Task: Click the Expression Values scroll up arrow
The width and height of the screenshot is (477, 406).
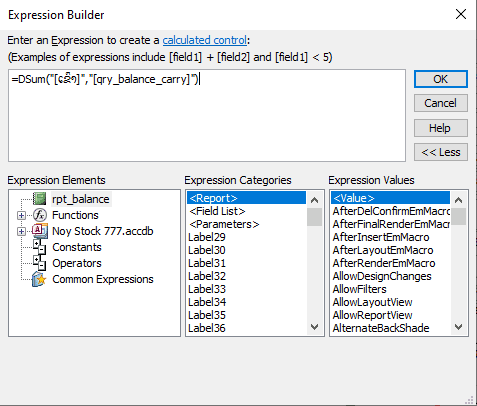Action: [x=459, y=200]
